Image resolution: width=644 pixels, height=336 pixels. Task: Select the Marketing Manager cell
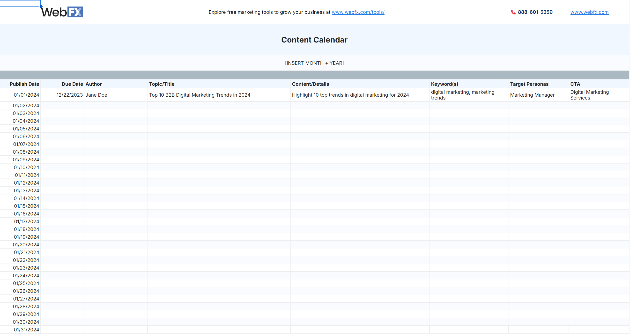coord(539,95)
